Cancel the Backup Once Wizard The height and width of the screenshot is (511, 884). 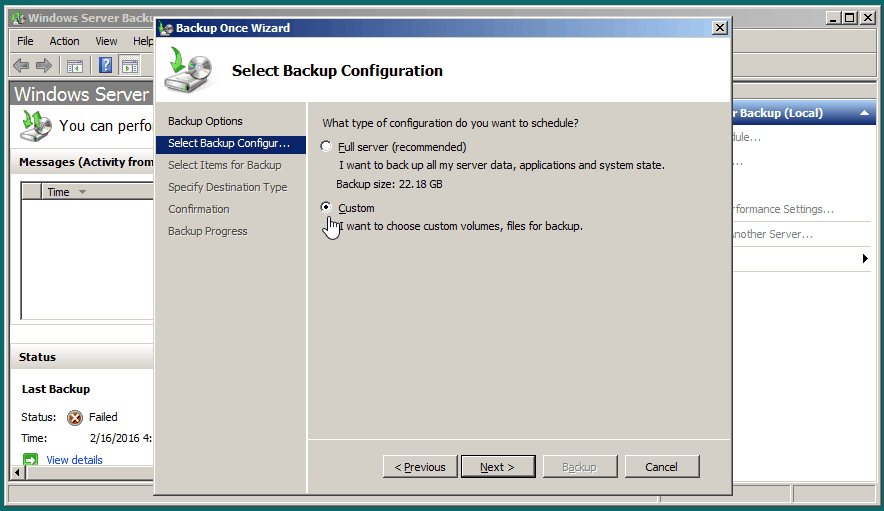coord(662,467)
